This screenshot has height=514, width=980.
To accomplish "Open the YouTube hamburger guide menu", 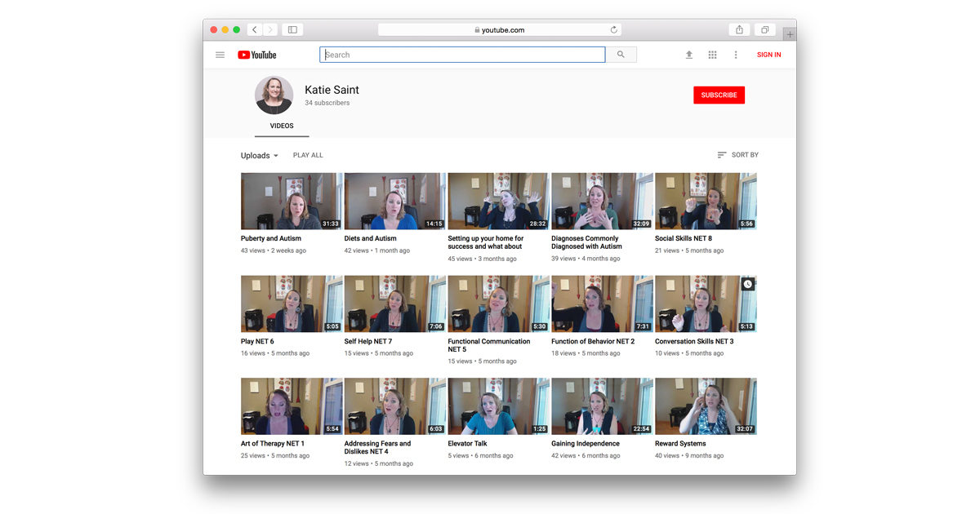I will click(220, 55).
